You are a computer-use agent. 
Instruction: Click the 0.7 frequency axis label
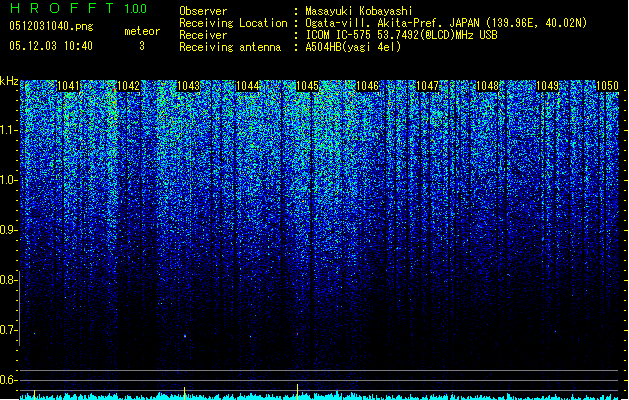click(x=8, y=330)
